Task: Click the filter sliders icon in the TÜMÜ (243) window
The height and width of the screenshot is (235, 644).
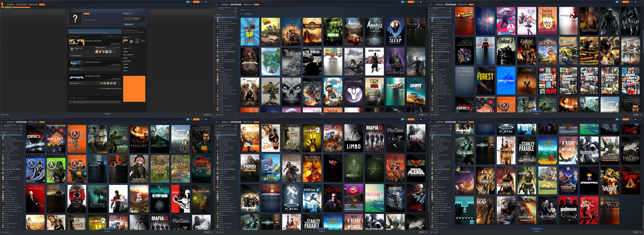Action: tap(236, 11)
